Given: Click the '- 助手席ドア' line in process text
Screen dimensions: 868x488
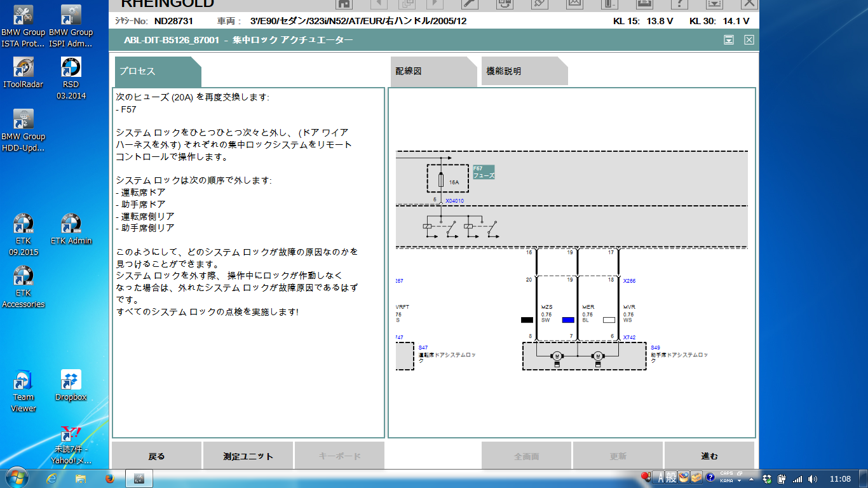Looking at the screenshot, I should click(x=140, y=204).
